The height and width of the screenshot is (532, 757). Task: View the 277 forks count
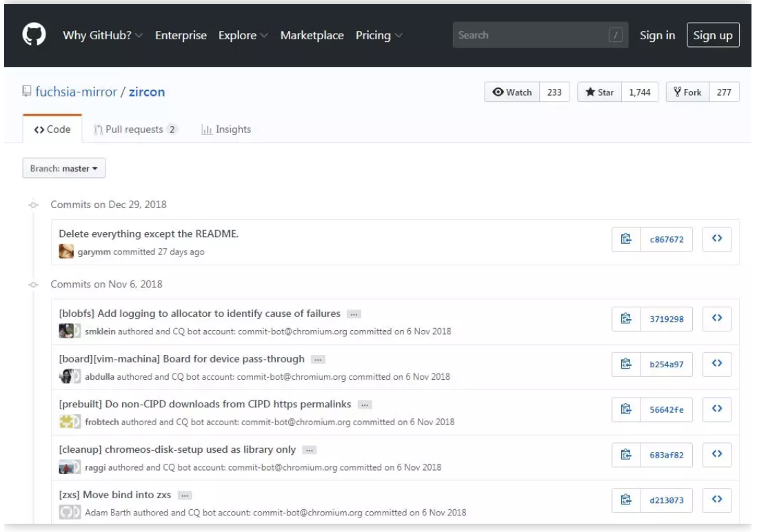point(724,92)
